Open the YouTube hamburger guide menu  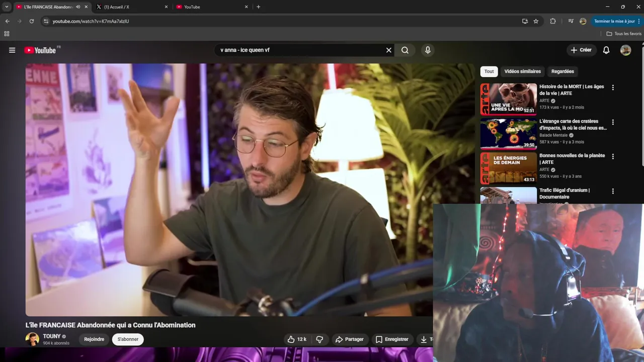(12, 50)
